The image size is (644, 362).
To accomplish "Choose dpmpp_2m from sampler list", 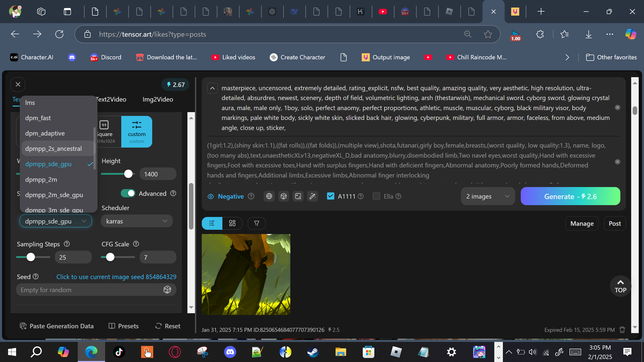I will (x=41, y=179).
